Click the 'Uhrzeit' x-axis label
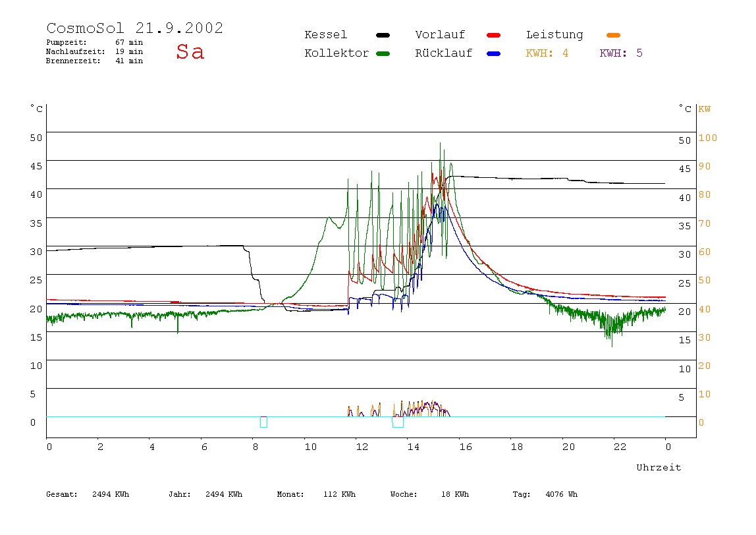 pos(659,467)
